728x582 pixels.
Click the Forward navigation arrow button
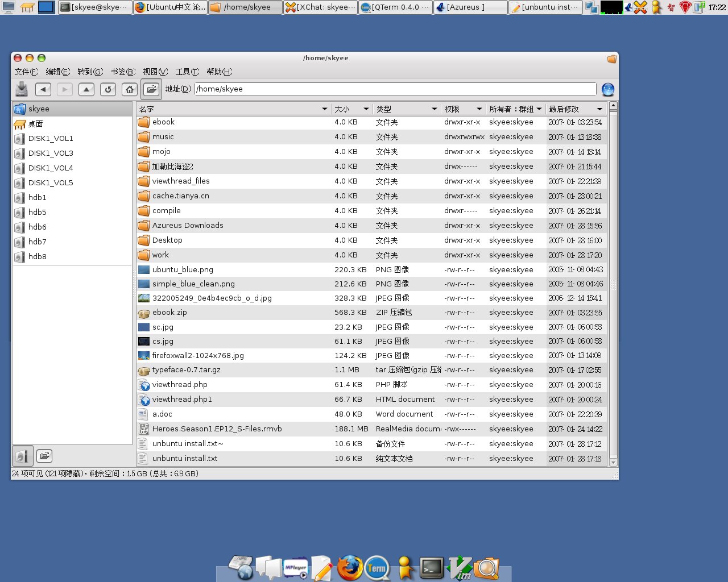pyautogui.click(x=65, y=89)
